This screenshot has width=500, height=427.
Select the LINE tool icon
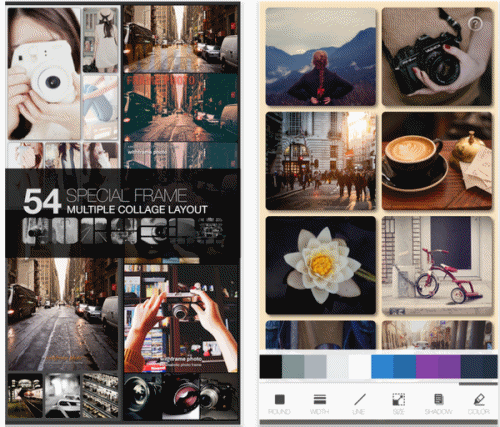359,404
